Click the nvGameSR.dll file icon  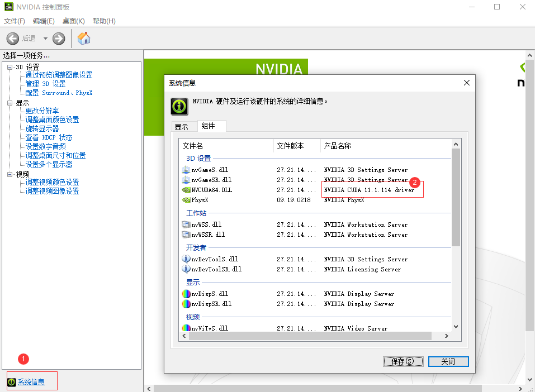tap(186, 180)
